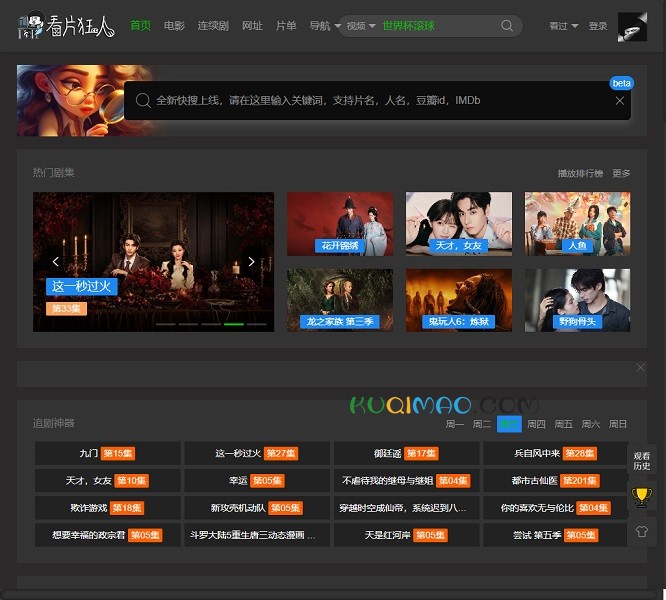666x600 pixels.
Task: Select the 周二 tab
Action: (x=482, y=424)
